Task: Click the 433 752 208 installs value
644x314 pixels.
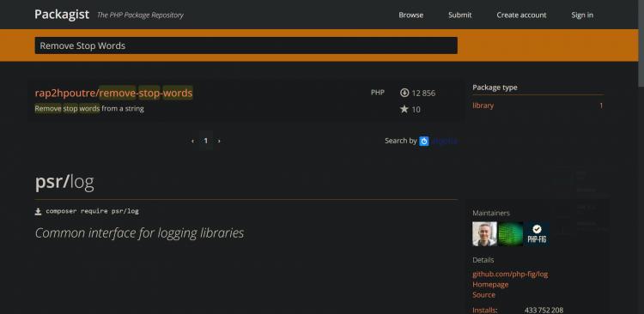Action: coord(544,310)
